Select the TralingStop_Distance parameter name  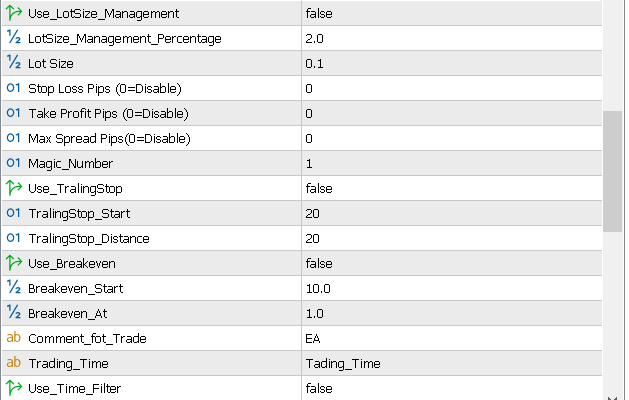[x=89, y=238]
